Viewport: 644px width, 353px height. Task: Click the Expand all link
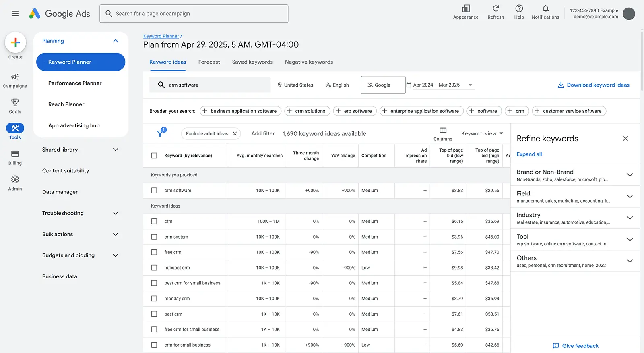pos(529,154)
